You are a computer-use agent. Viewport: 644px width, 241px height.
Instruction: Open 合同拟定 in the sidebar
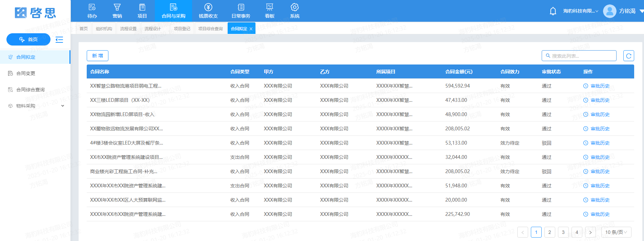point(35,57)
